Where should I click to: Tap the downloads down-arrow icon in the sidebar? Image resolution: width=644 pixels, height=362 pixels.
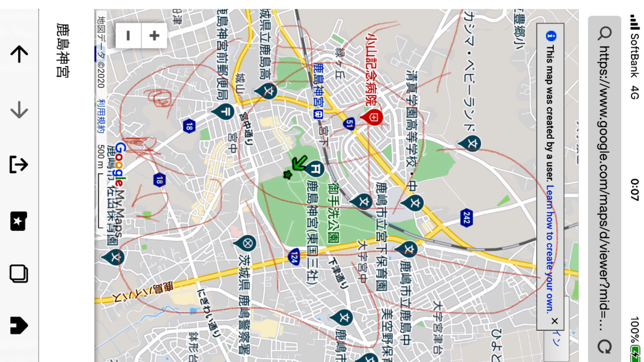18,109
